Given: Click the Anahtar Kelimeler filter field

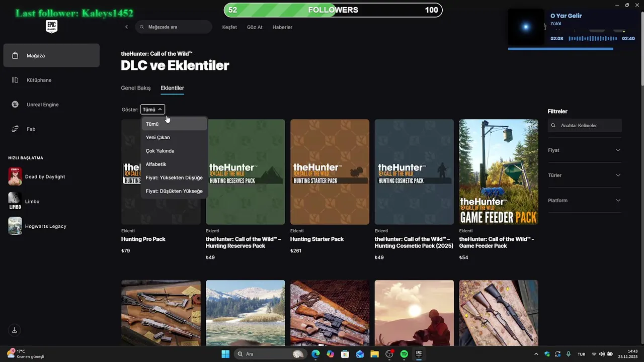Looking at the screenshot, I should click(x=585, y=126).
